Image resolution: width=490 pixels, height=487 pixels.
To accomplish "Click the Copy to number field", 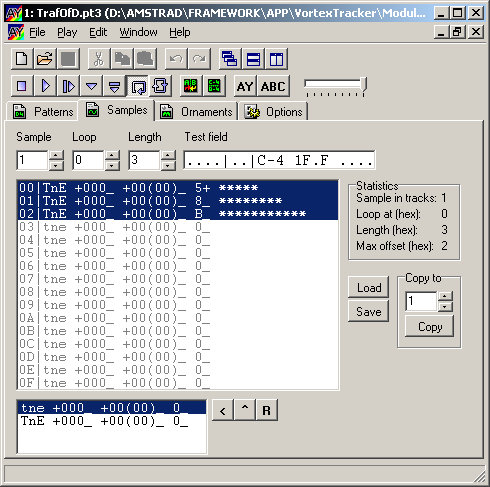I will (x=421, y=301).
